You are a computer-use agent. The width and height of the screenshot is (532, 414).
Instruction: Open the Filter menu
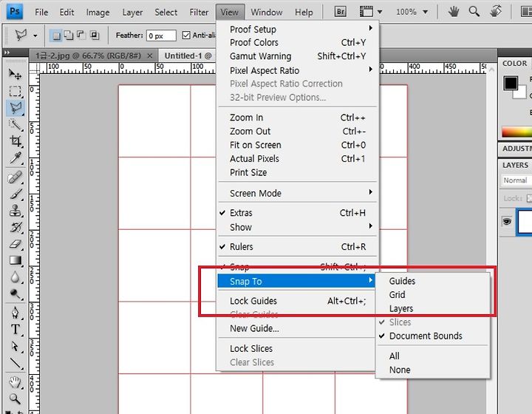click(199, 13)
